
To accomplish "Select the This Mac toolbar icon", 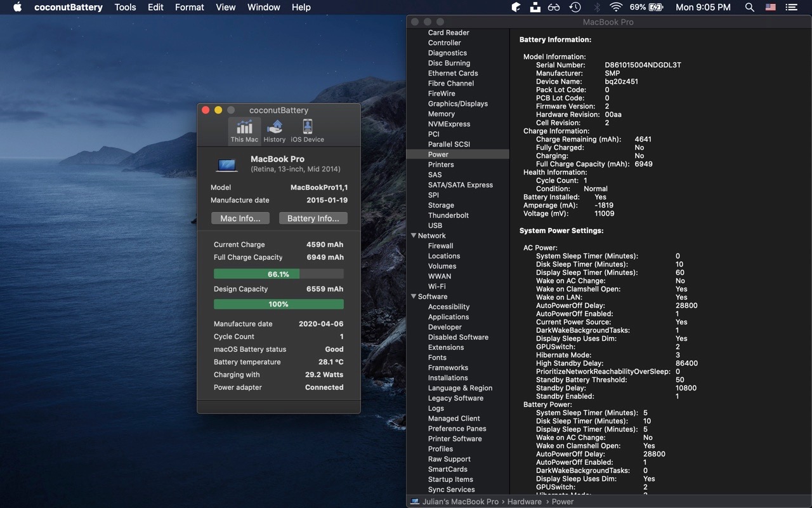I will pyautogui.click(x=244, y=130).
